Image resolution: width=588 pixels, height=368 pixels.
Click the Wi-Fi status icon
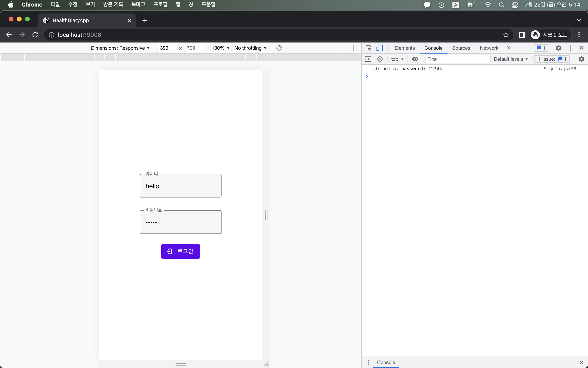coord(488,5)
